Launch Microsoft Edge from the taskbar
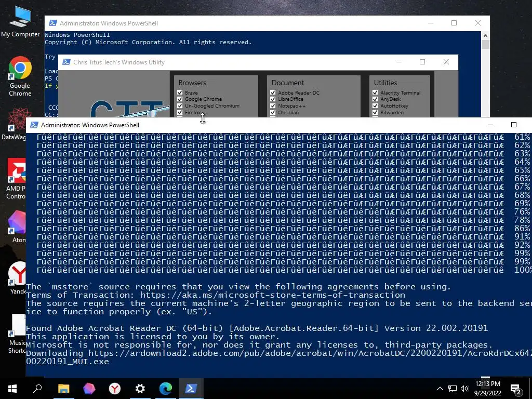 coord(166,389)
